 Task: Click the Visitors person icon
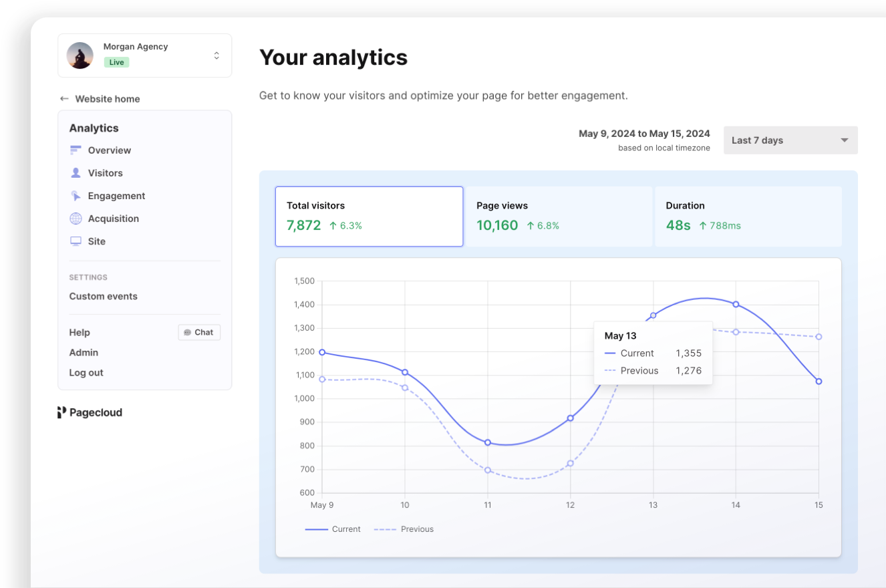tap(76, 173)
